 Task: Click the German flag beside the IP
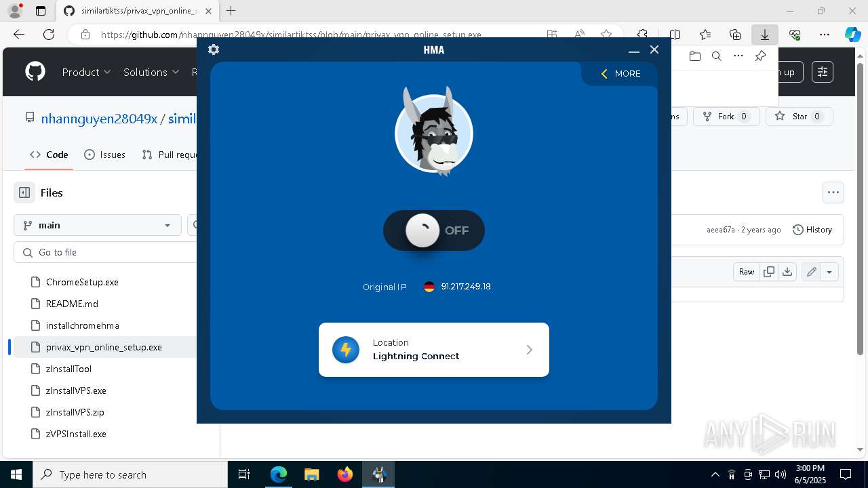coord(429,287)
